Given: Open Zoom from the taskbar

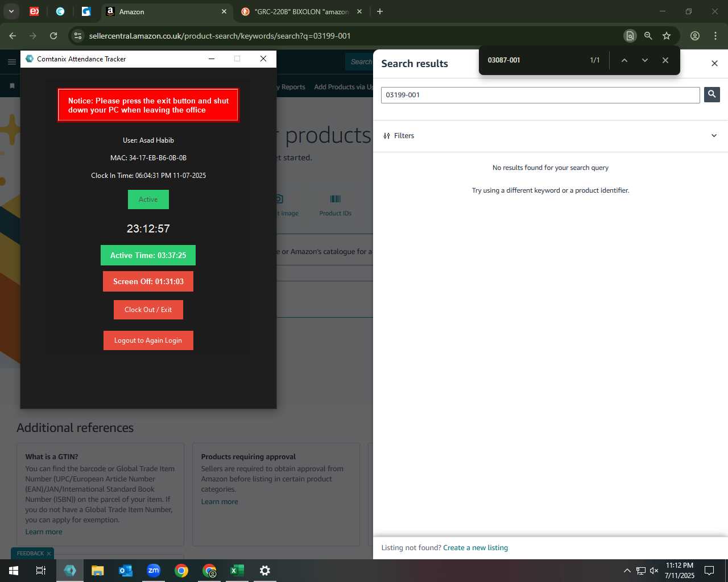Looking at the screenshot, I should pyautogui.click(x=154, y=571).
